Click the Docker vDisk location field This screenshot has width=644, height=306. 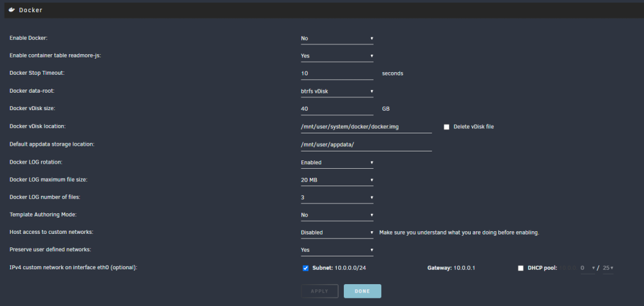point(366,127)
